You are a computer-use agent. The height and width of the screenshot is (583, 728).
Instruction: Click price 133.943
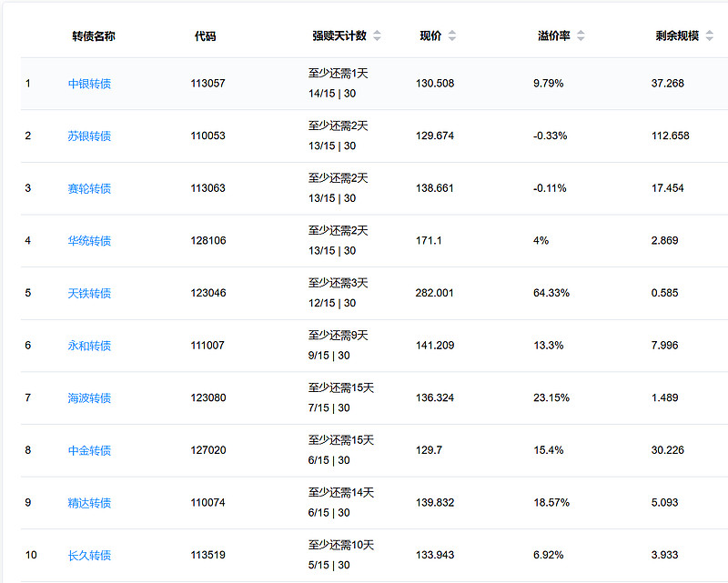435,556
